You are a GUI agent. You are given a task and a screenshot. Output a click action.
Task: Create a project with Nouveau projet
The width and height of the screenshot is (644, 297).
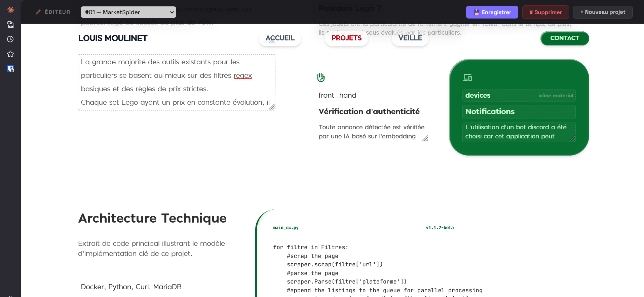(602, 12)
